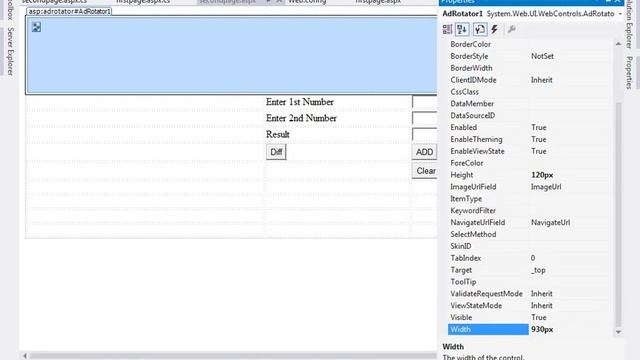Select the blue AdRotator control area
Image resolution: width=640 pixels, height=360 pixels.
[x=232, y=55]
